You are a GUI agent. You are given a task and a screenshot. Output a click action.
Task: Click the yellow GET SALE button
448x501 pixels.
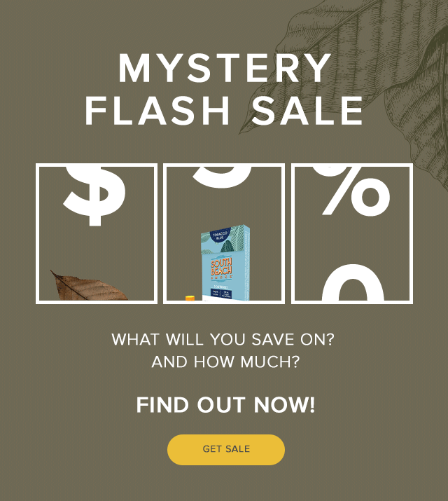pos(226,449)
